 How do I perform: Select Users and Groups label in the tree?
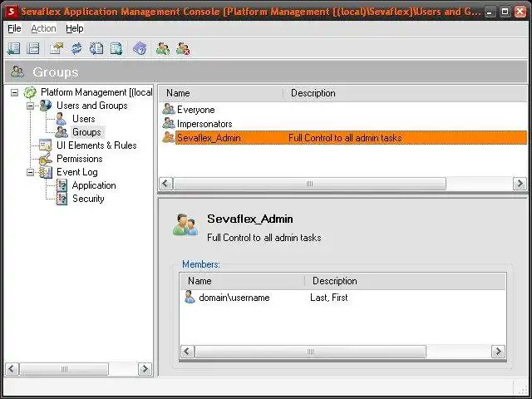(x=92, y=106)
